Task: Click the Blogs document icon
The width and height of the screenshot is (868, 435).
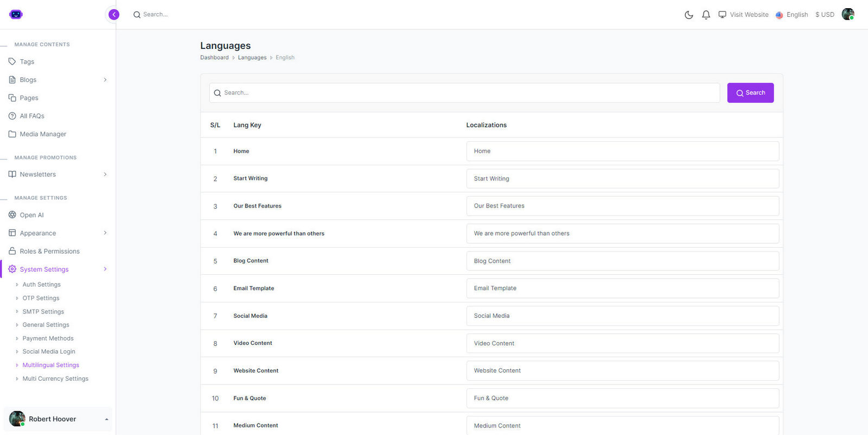Action: pos(12,80)
